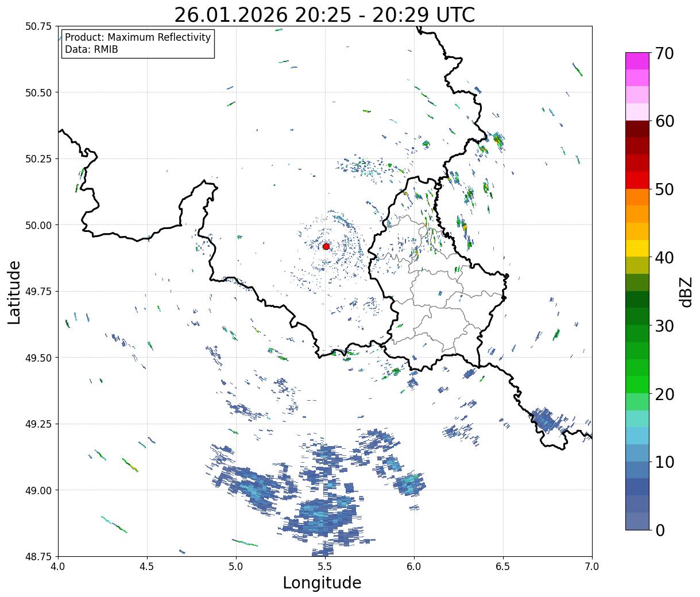This screenshot has width=700, height=597.
Task: Click the latitude tick label 49.25
Action: (38, 424)
